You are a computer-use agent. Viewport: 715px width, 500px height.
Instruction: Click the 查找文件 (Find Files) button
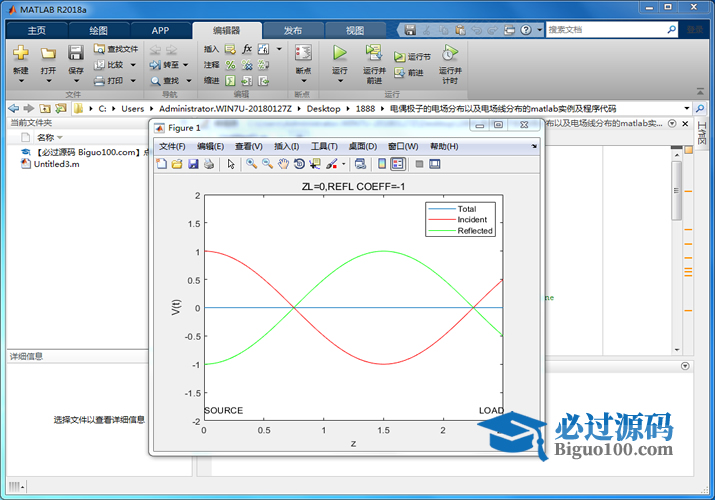point(116,49)
